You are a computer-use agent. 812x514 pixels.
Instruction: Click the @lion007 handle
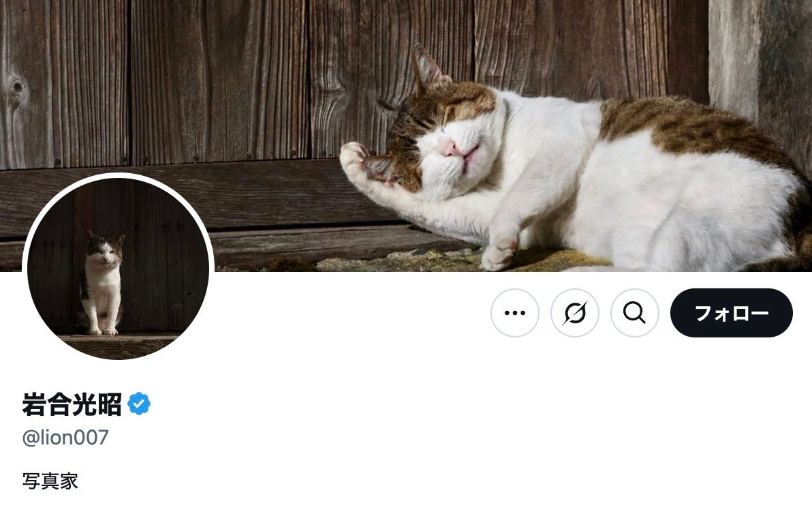pos(65,438)
